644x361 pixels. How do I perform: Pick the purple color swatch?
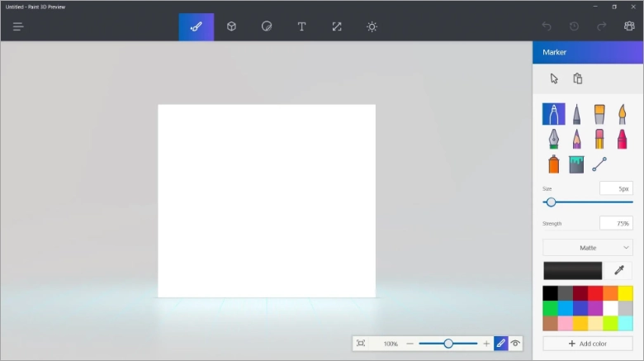595,308
